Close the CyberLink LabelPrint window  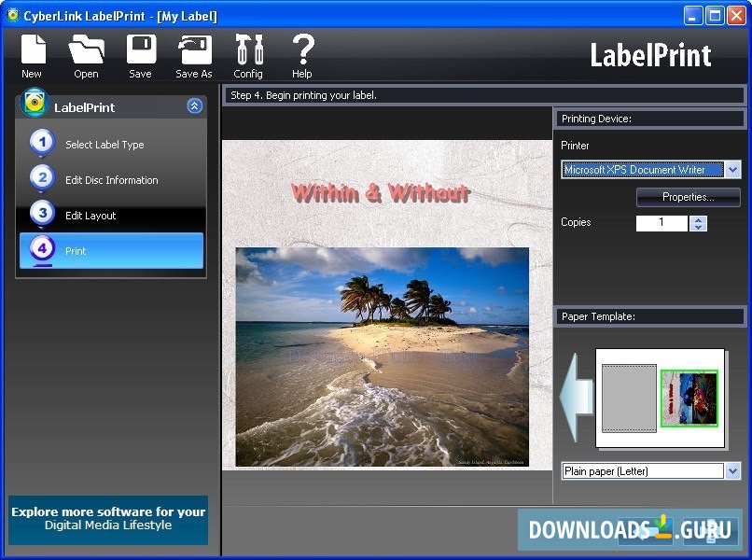click(x=736, y=16)
